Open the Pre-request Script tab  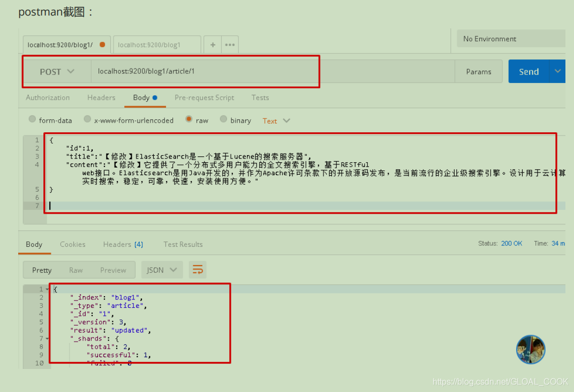pos(204,97)
